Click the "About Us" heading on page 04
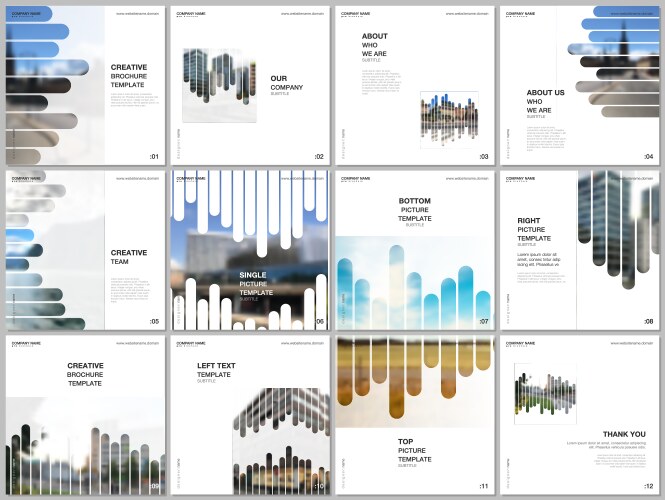Viewport: 665px width, 500px height. point(545,101)
